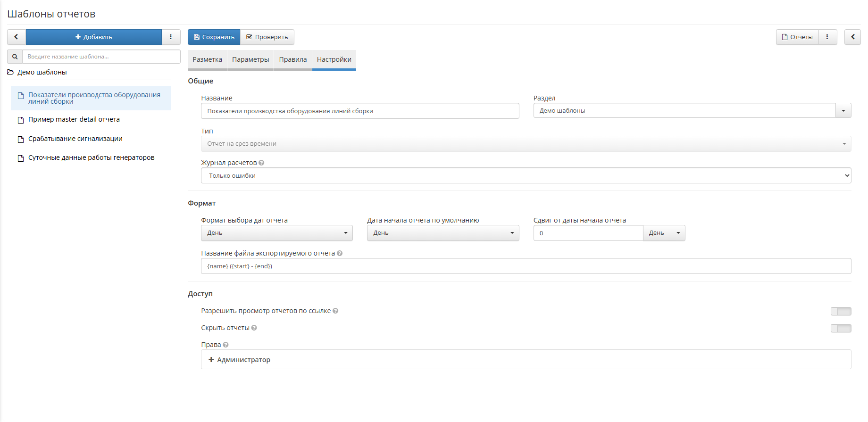The width and height of the screenshot is (868, 422).
Task: Open the Журнал расчетов dropdown
Action: point(526,175)
